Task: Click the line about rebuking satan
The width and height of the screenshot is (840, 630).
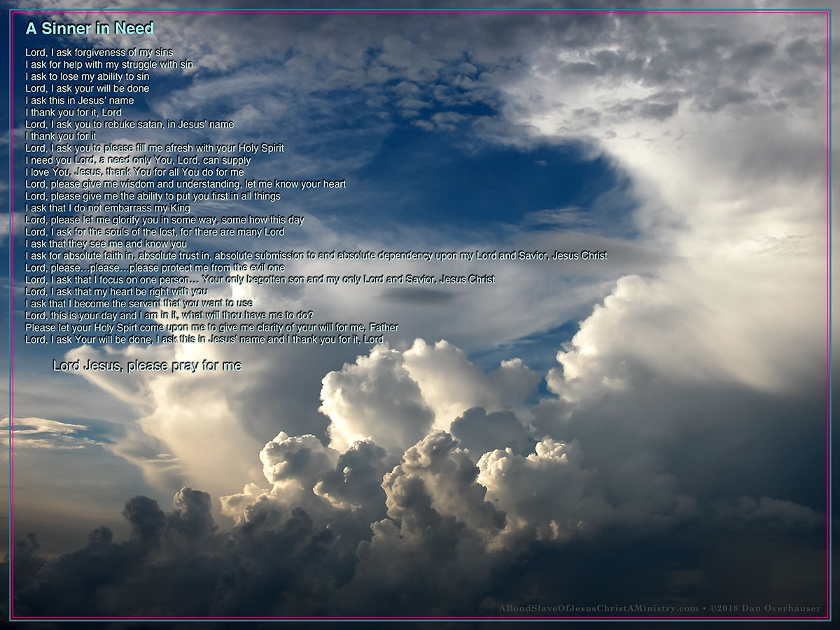Action: (129, 125)
